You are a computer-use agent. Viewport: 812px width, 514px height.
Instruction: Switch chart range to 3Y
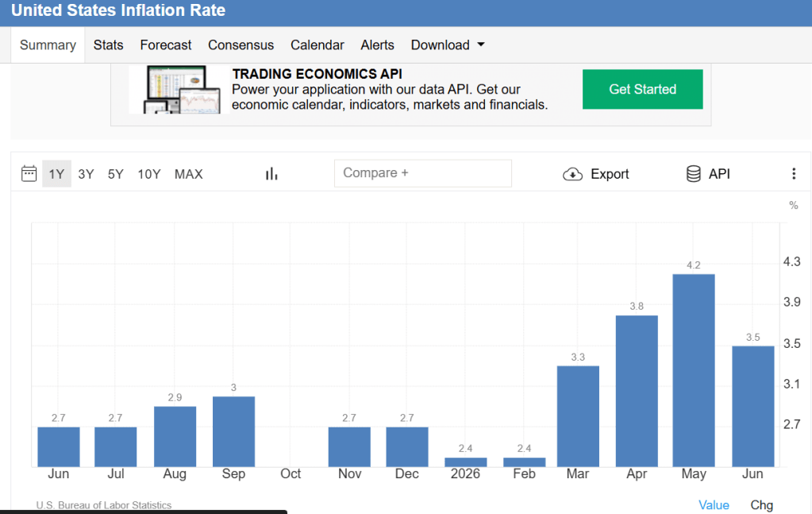click(x=86, y=174)
